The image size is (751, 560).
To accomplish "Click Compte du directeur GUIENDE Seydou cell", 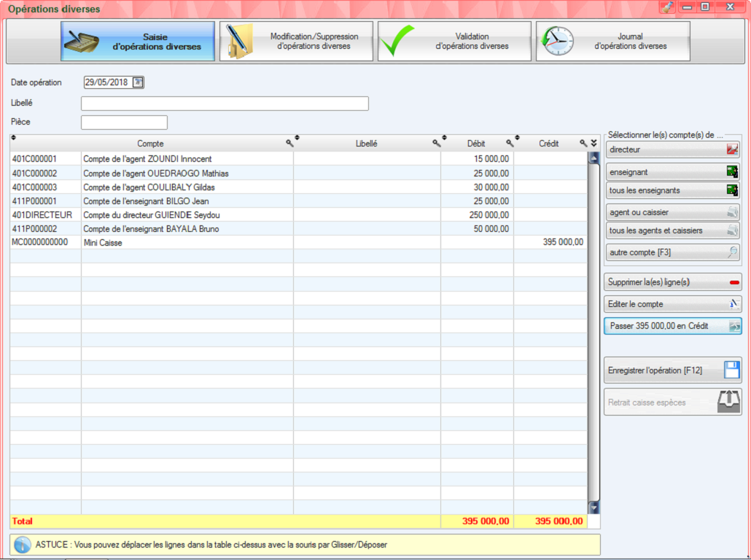I will 187,214.
